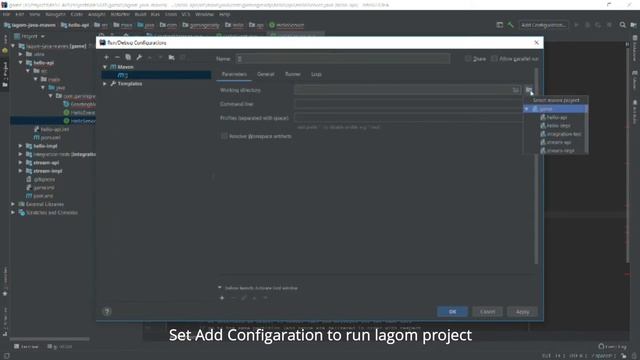This screenshot has width=640, height=360.
Task: Click the Terminal tab in the bottom tool stripe
Action: [26, 347]
